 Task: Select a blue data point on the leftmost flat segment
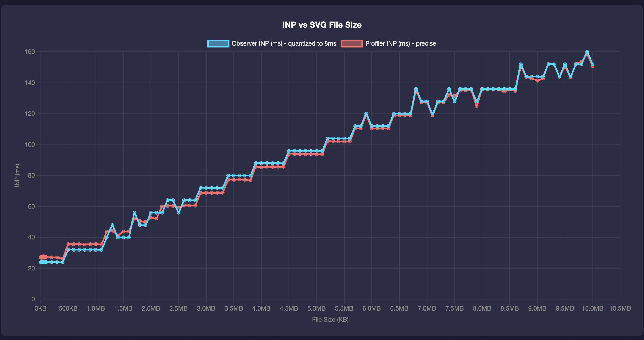point(52,262)
